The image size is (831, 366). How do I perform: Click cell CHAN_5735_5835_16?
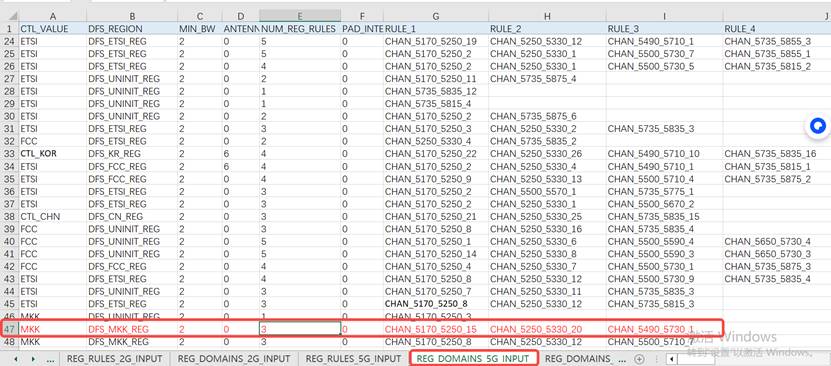coord(776,154)
